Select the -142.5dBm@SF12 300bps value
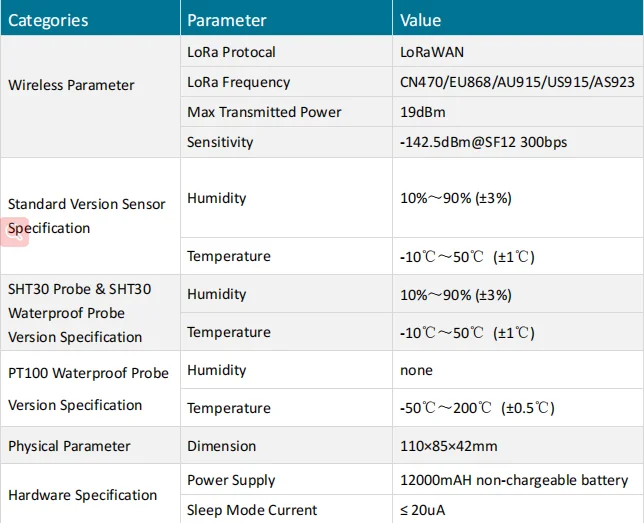The width and height of the screenshot is (644, 523). [483, 142]
